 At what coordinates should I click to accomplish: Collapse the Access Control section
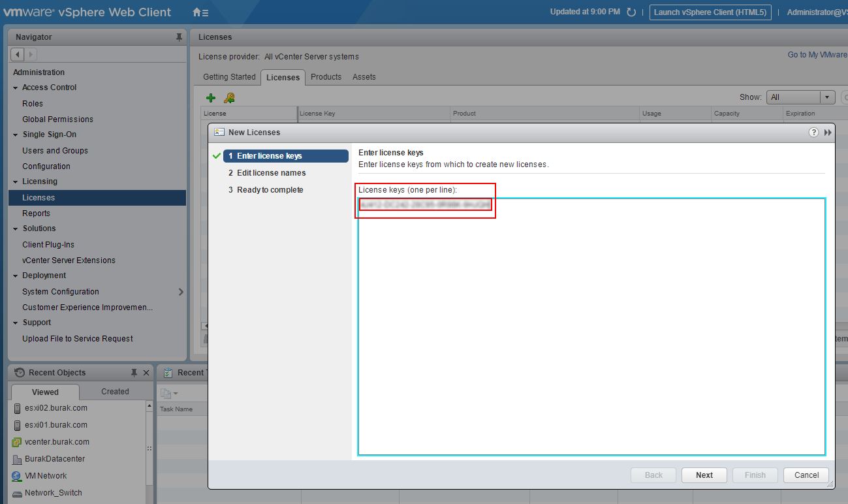coord(16,87)
